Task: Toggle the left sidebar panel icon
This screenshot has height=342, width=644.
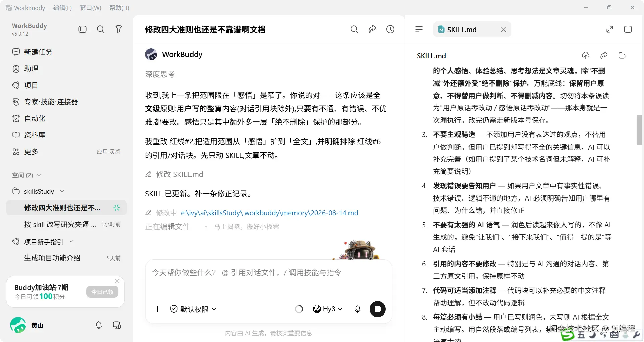Action: [x=83, y=30]
